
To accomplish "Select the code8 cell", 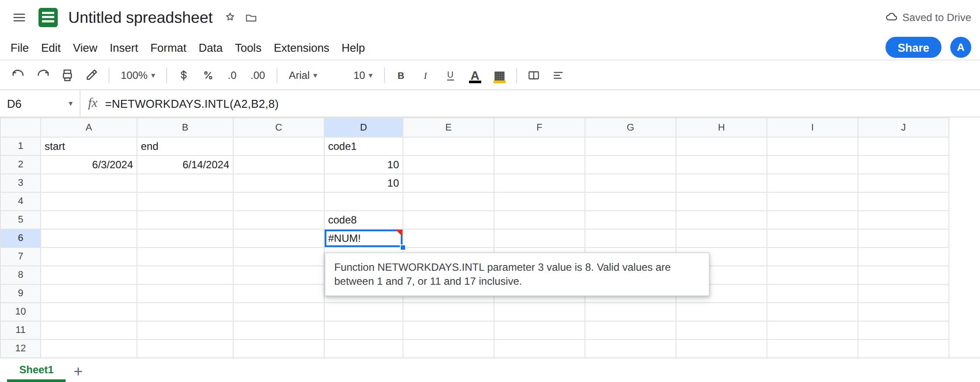I will point(364,220).
